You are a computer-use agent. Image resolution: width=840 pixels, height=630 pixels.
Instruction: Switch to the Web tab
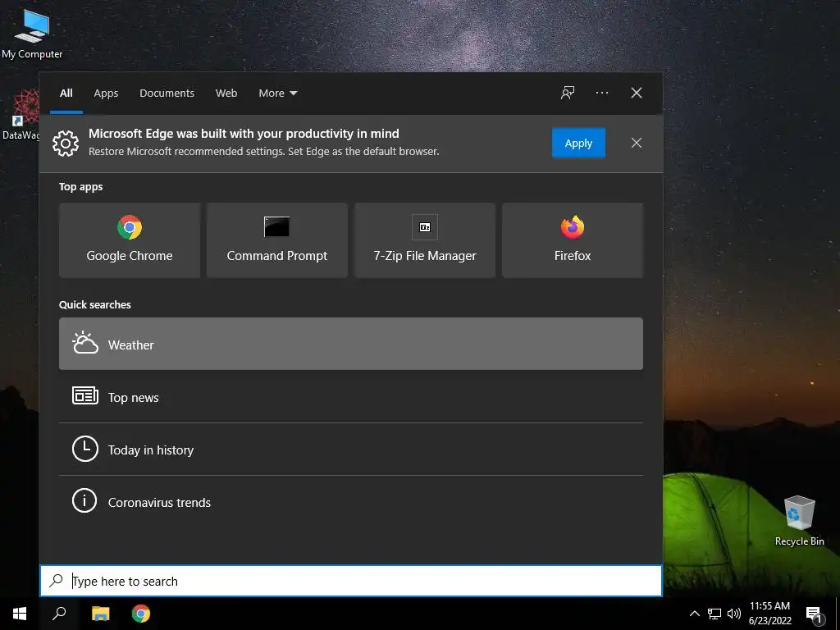point(226,94)
